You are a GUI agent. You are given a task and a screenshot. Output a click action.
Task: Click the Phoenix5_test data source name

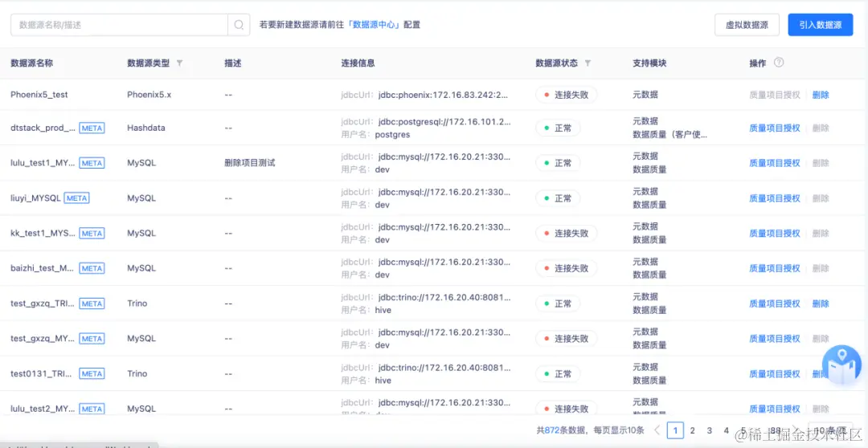pos(39,95)
